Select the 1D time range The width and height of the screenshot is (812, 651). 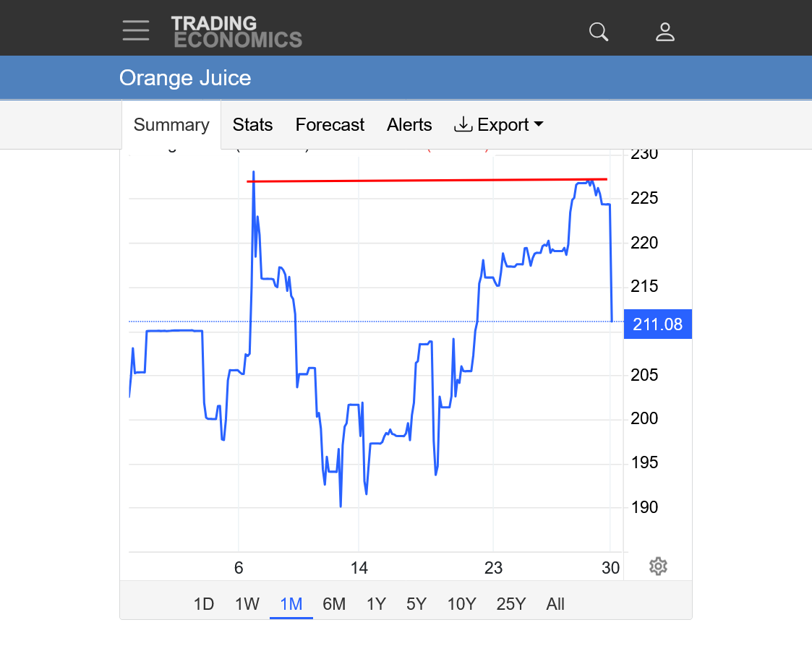click(204, 604)
